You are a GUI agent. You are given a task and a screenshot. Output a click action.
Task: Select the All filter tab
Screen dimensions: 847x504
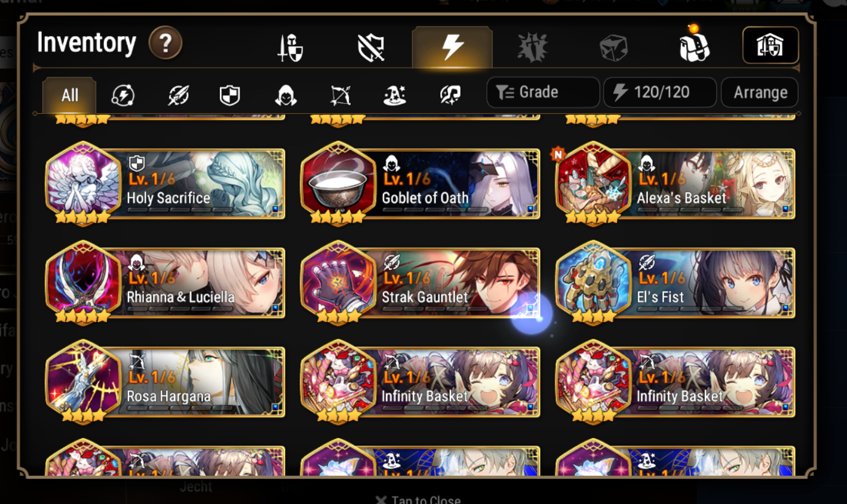[x=69, y=95]
